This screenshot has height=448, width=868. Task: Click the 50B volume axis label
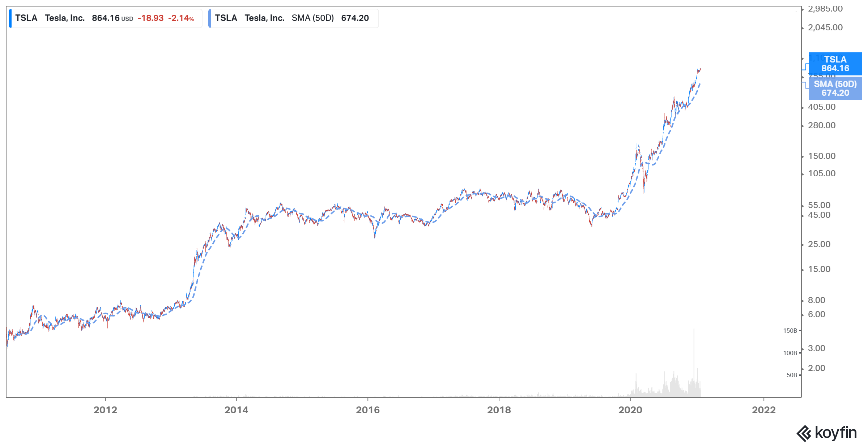tap(792, 375)
